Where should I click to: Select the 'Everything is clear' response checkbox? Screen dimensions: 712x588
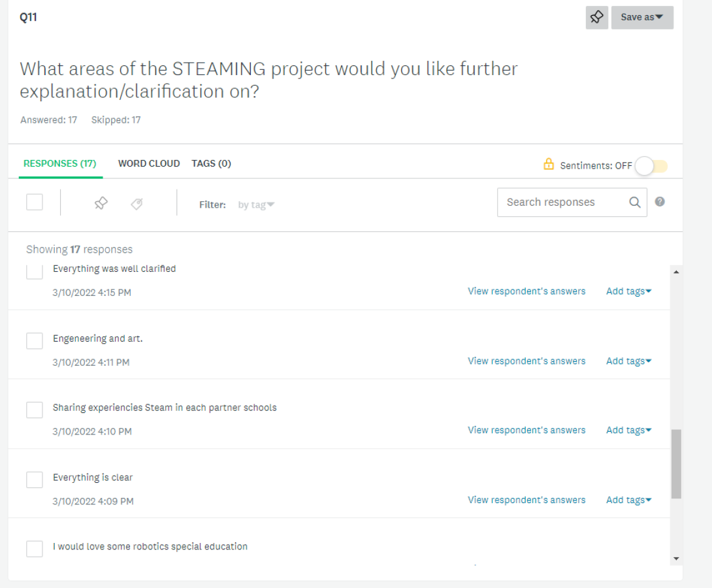(x=35, y=480)
